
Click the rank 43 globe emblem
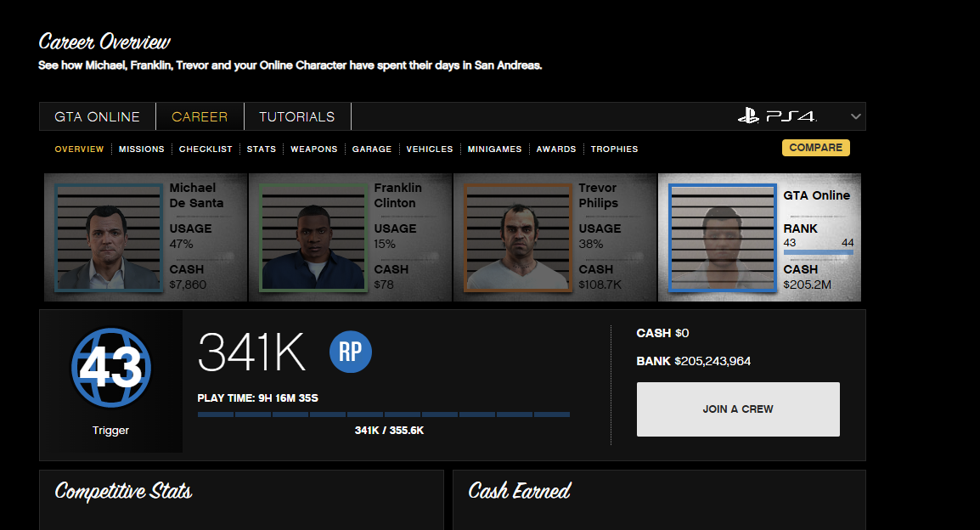[110, 368]
